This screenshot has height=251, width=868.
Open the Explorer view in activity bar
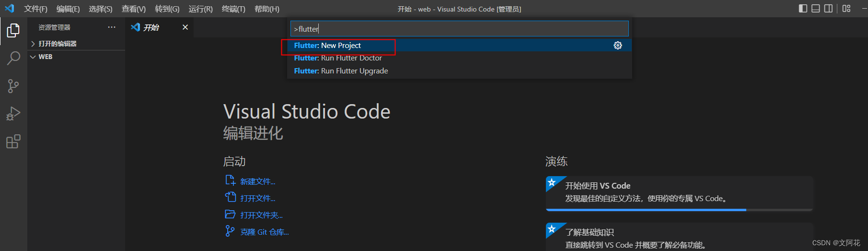coord(13,31)
